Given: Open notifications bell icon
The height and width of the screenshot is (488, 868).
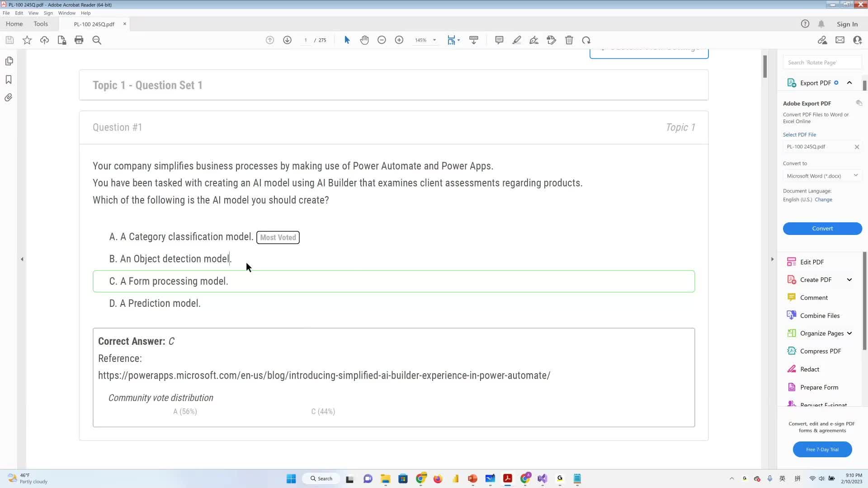Looking at the screenshot, I should point(821,24).
